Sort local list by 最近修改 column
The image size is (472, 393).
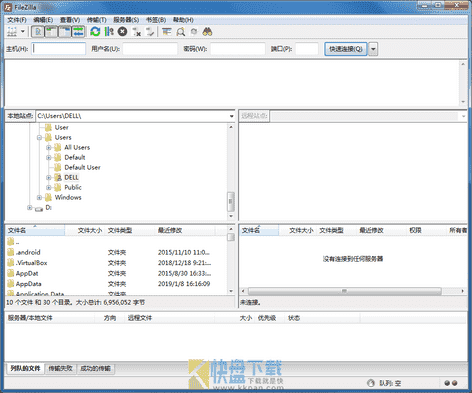[185, 230]
